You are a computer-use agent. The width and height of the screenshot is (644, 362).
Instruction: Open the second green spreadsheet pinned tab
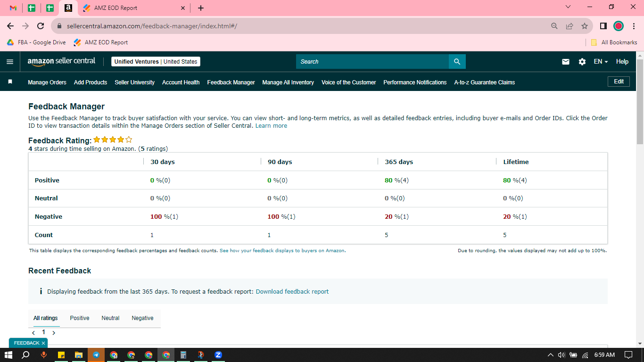pyautogui.click(x=50, y=8)
